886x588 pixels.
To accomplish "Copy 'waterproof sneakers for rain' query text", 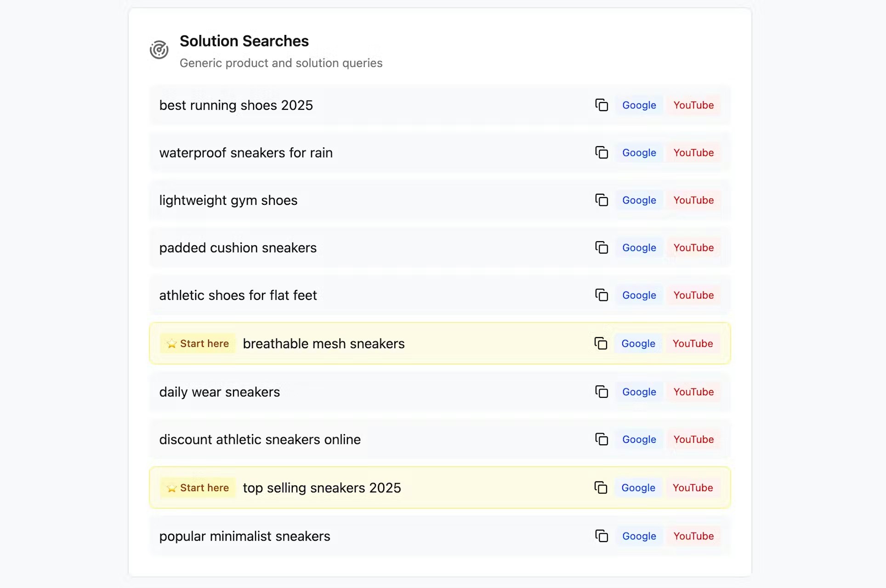I will (602, 153).
